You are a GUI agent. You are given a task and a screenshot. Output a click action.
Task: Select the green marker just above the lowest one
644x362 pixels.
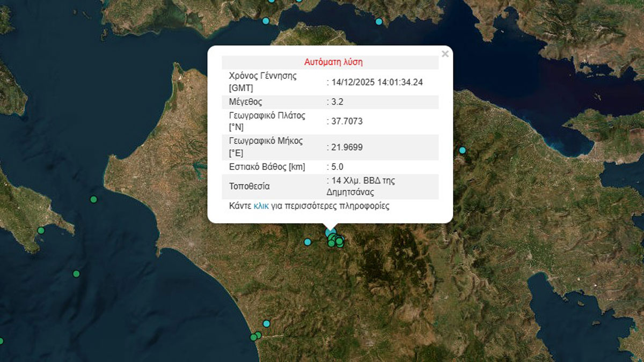click(x=258, y=335)
